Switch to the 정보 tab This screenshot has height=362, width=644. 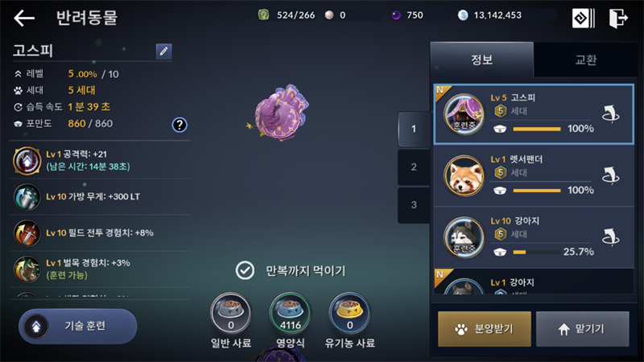point(481,60)
